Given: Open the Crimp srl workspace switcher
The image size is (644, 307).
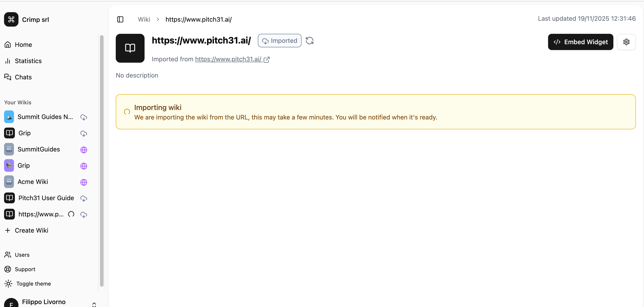Looking at the screenshot, I should tap(35, 20).
